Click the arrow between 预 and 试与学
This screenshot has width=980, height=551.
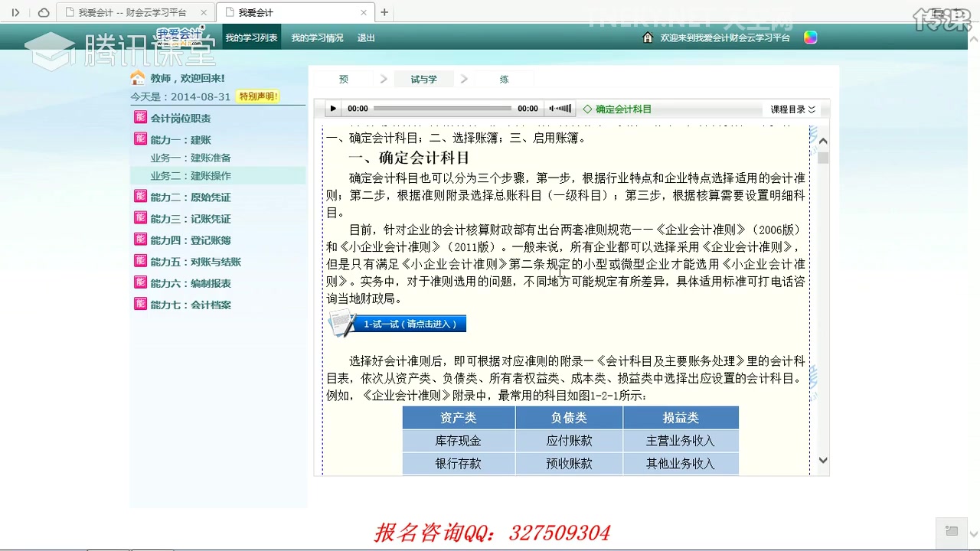click(x=384, y=79)
